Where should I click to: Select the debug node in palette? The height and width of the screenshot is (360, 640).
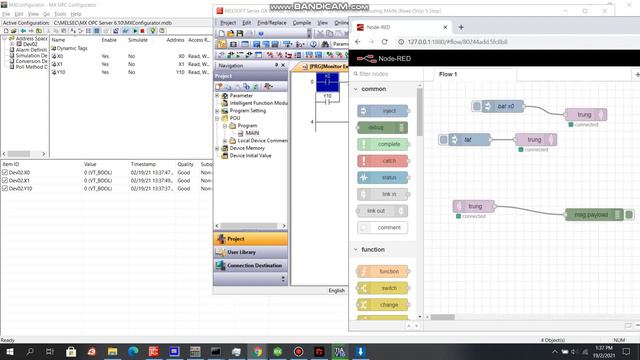coord(383,127)
